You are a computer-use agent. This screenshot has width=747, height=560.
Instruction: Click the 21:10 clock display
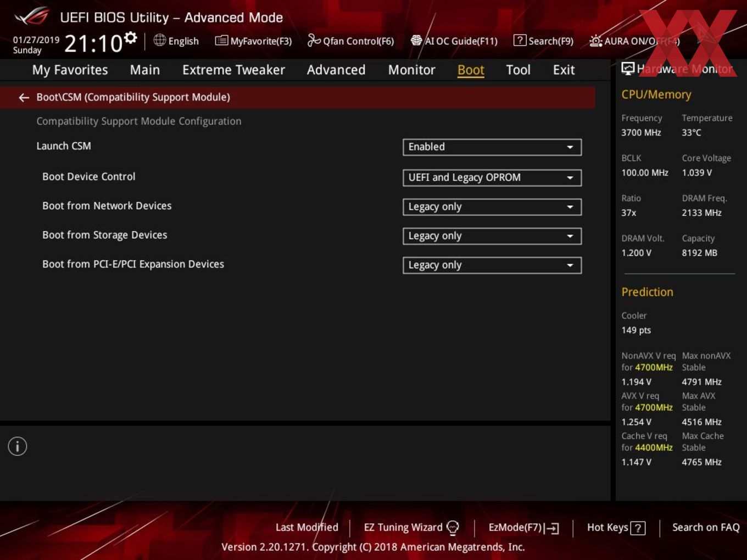click(x=93, y=43)
